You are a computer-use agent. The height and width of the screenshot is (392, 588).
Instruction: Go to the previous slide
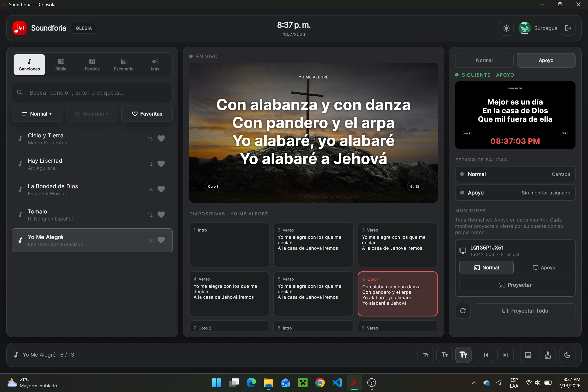tap(486, 355)
